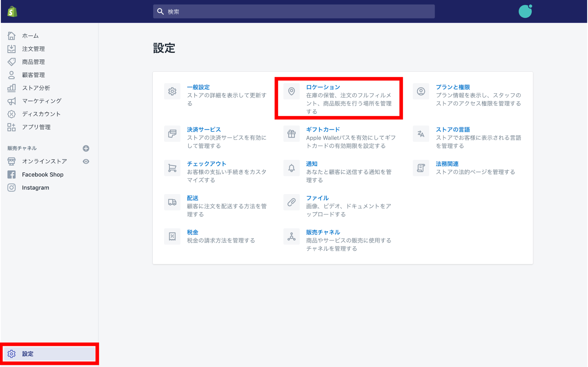588x367 pixels.
Task: Click the 配送 truck icon
Action: point(172,202)
